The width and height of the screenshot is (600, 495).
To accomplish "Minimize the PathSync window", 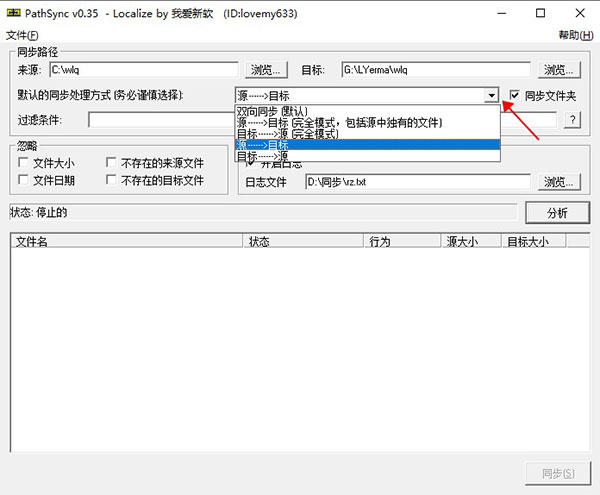I will (502, 13).
